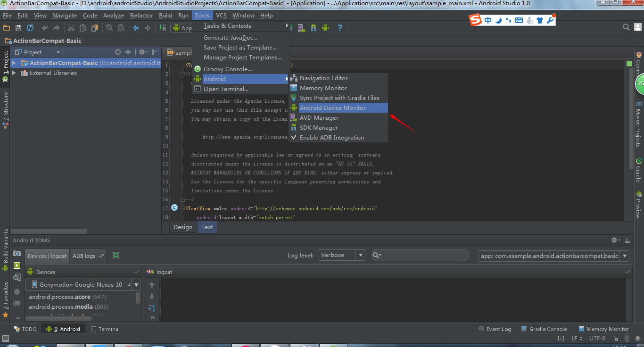Expand the ActionBarCompat-Basic project node
Viewport: 644px width, 347px height.
14,63
